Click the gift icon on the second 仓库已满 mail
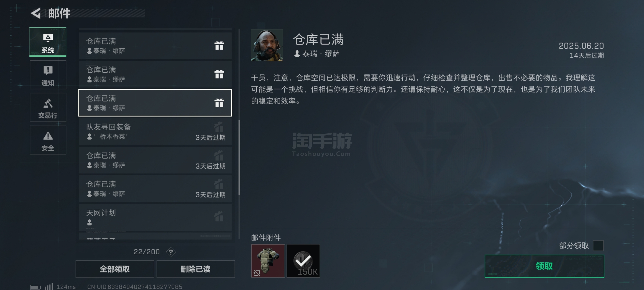 point(219,74)
